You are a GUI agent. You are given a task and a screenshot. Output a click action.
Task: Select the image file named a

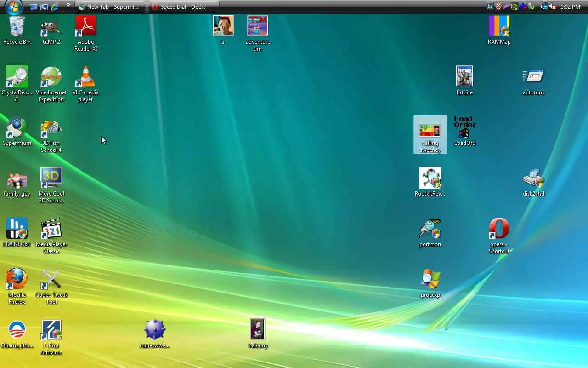pos(223,30)
